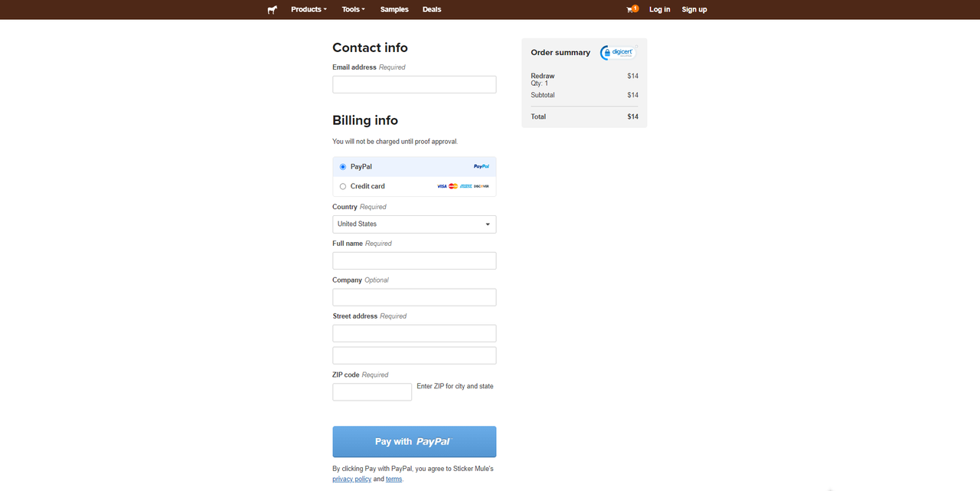Screen dimensions: 980x491
Task: Expand the Tools menu
Action: pos(353,9)
